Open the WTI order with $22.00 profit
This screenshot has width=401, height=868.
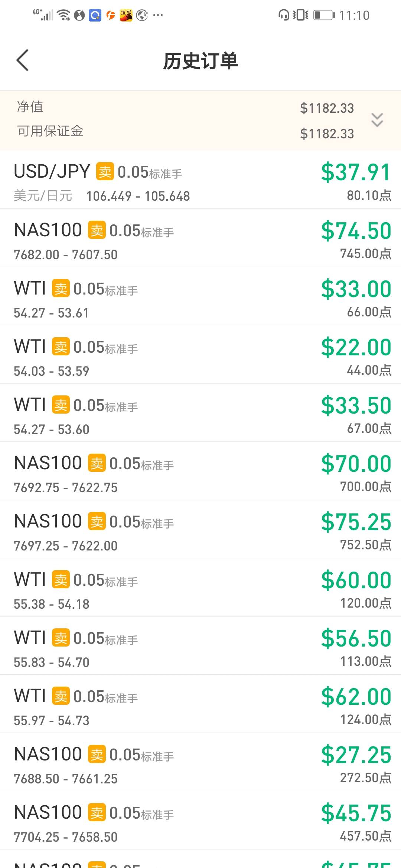coord(200,354)
